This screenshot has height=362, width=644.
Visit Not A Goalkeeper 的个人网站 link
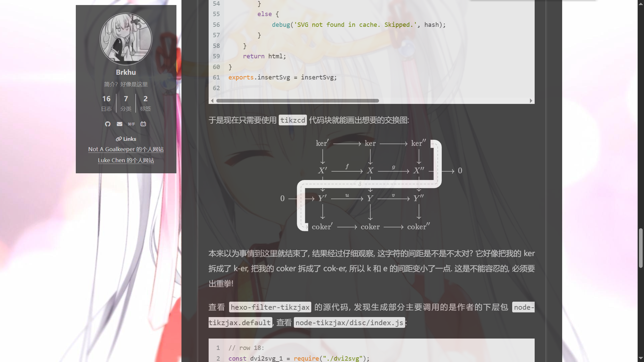(126, 149)
